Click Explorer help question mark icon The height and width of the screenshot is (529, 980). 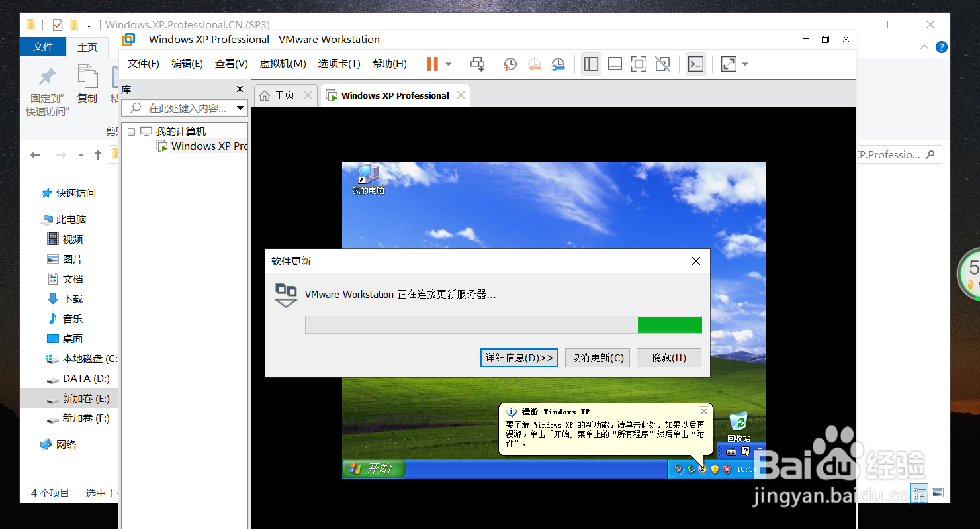tap(942, 47)
